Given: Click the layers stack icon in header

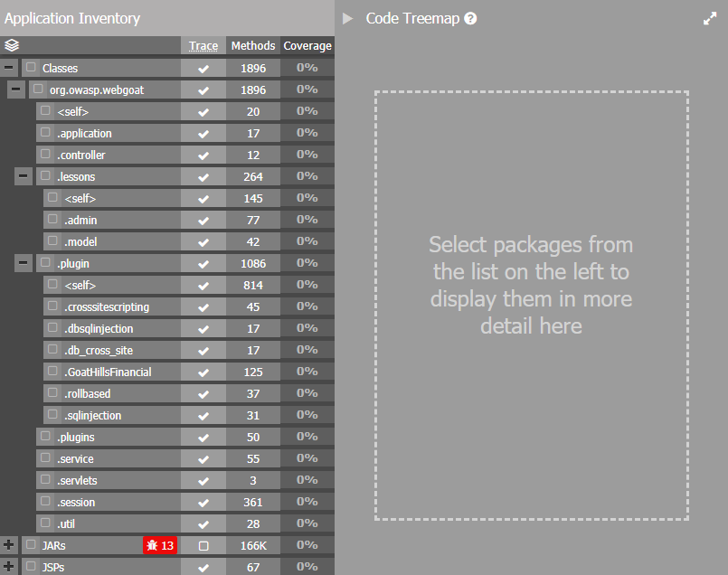Looking at the screenshot, I should pos(12,45).
